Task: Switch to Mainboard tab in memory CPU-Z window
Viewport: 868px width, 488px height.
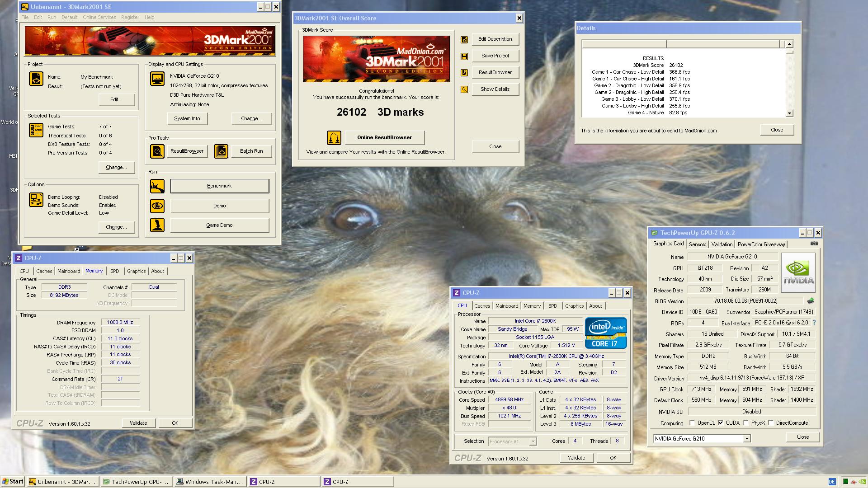Action: point(69,271)
